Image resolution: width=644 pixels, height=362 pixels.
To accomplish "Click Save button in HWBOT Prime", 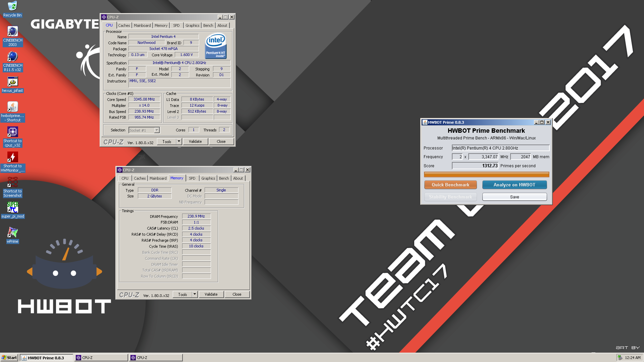I will click(x=515, y=197).
